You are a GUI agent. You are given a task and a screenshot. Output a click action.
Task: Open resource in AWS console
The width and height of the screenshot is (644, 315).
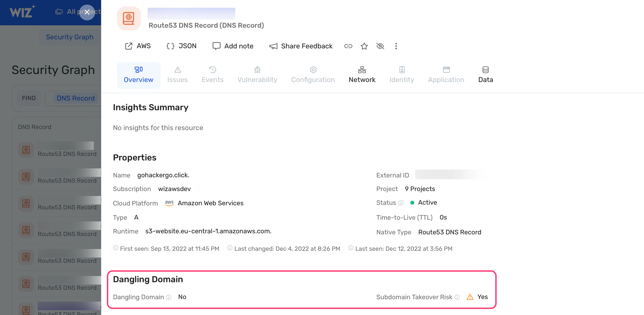(138, 46)
